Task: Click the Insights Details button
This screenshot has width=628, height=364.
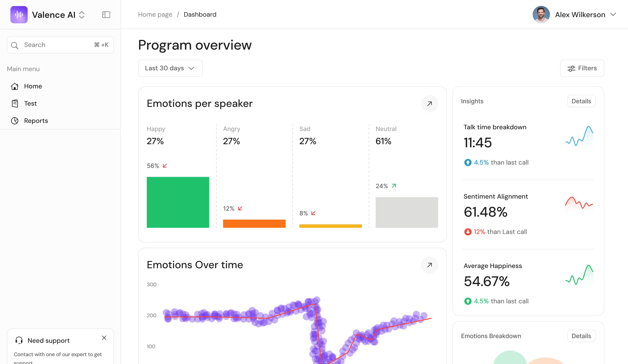Action: click(581, 101)
